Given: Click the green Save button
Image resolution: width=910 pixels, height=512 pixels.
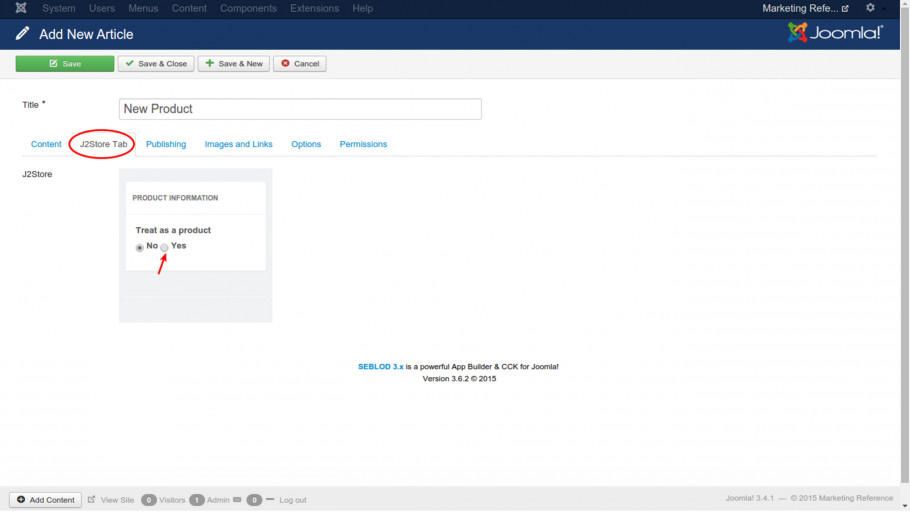Looking at the screenshot, I should tap(65, 63).
